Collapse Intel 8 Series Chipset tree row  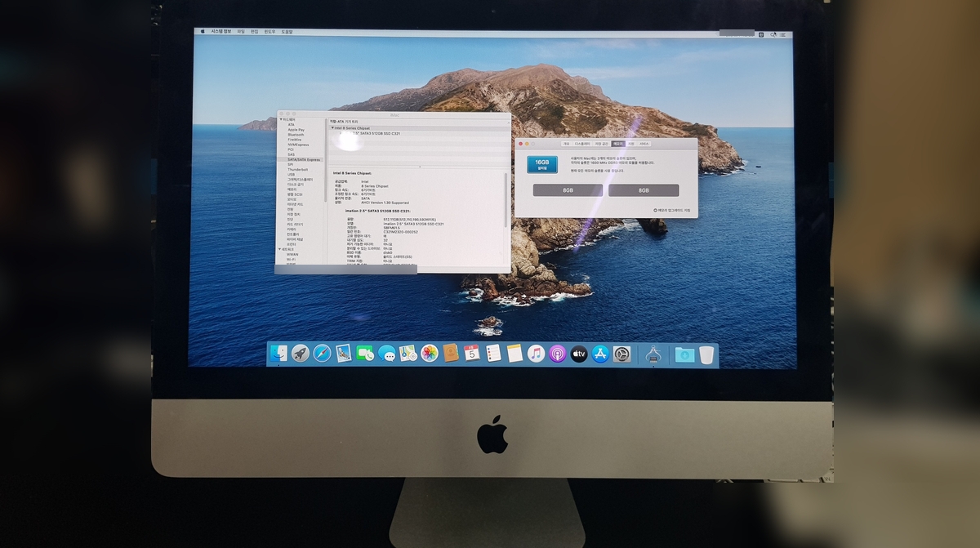tap(332, 128)
